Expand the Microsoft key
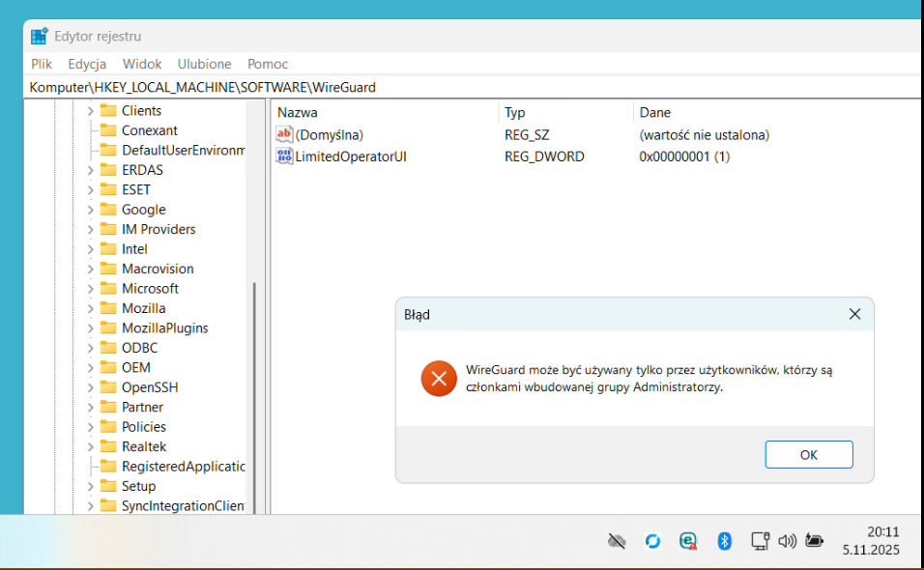The image size is (924, 570). tap(90, 289)
